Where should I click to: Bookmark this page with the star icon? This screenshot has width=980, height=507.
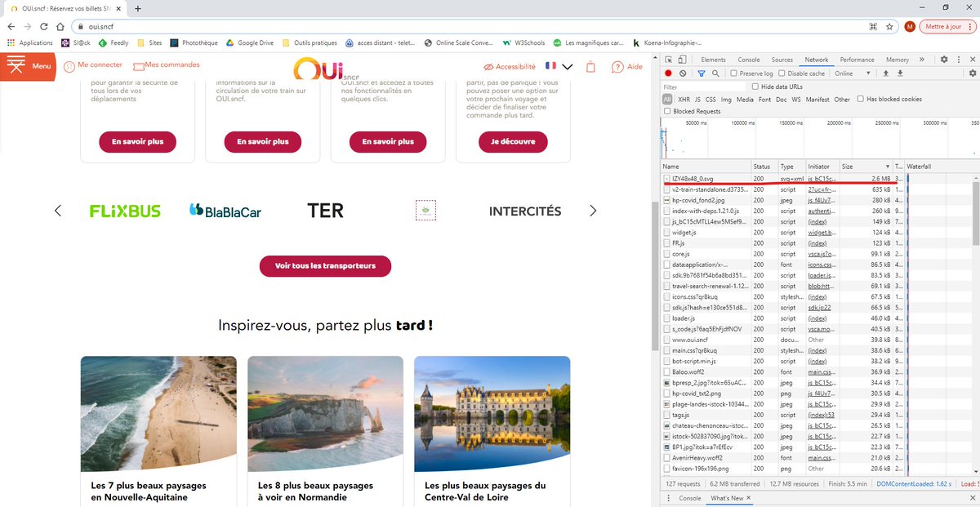point(889,26)
